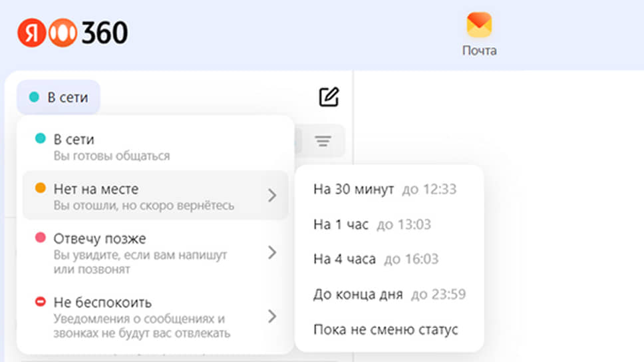
Task: Choose the Не беспокоить status text
Action: (x=102, y=303)
